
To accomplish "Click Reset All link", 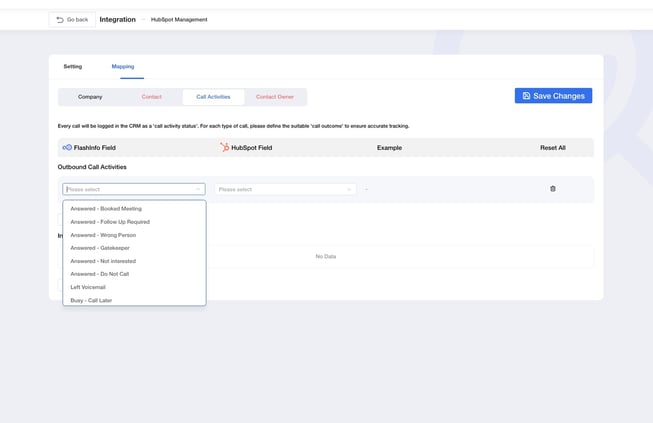I will pos(553,148).
